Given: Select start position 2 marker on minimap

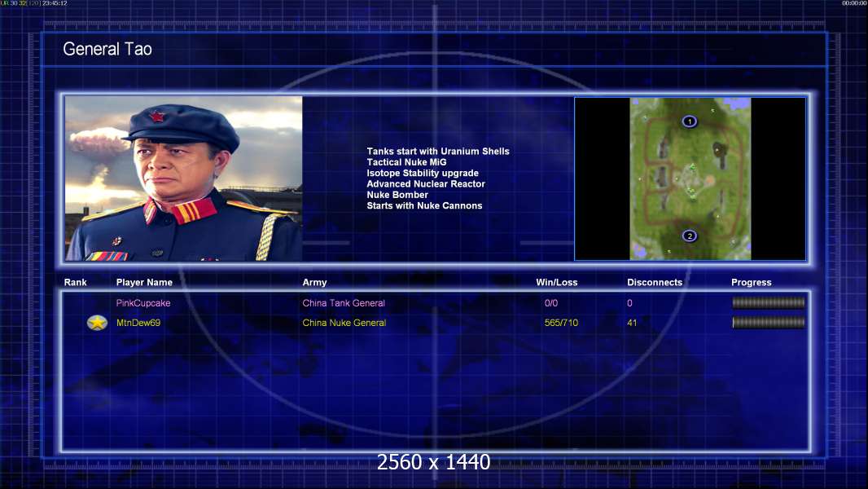Looking at the screenshot, I should pyautogui.click(x=689, y=236).
